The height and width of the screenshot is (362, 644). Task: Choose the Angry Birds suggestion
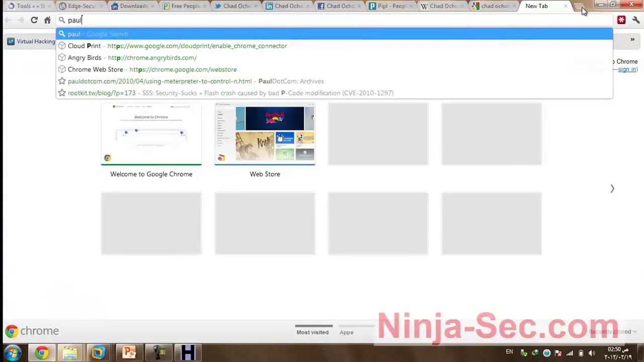click(335, 58)
